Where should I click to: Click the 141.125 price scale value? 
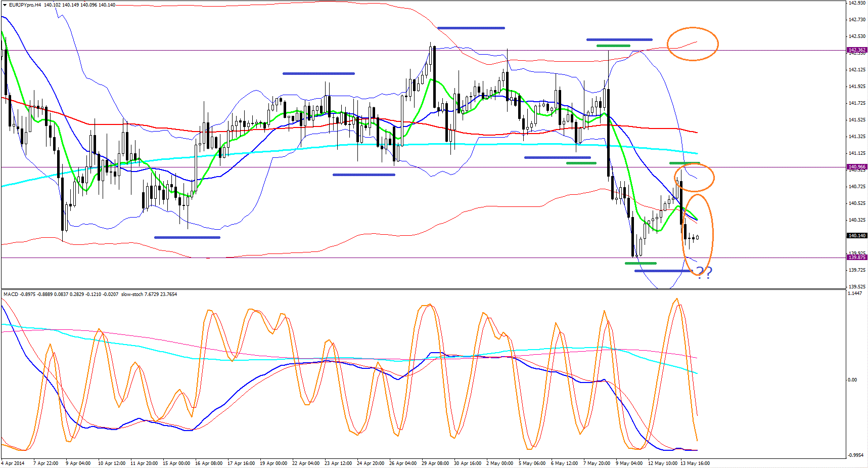coord(857,153)
